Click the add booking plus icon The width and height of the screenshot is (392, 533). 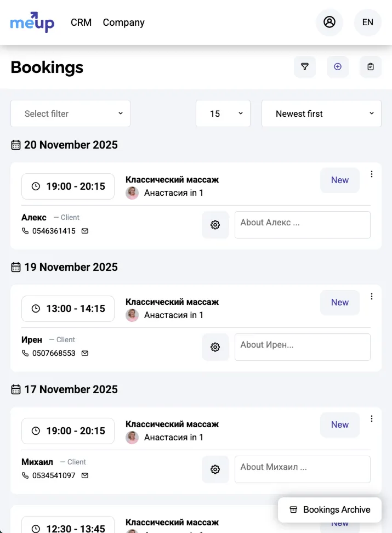click(338, 67)
